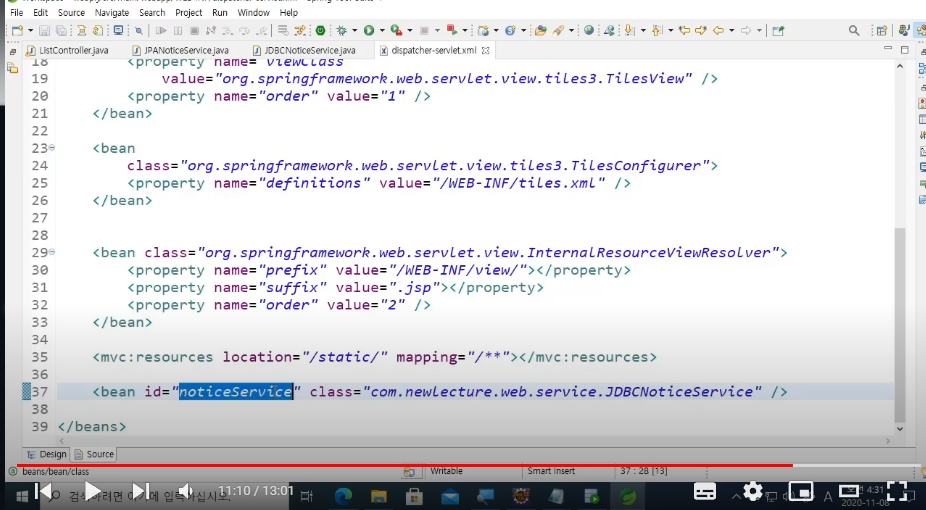Enter video fullscreen mode
The width and height of the screenshot is (926, 510).
[x=896, y=491]
